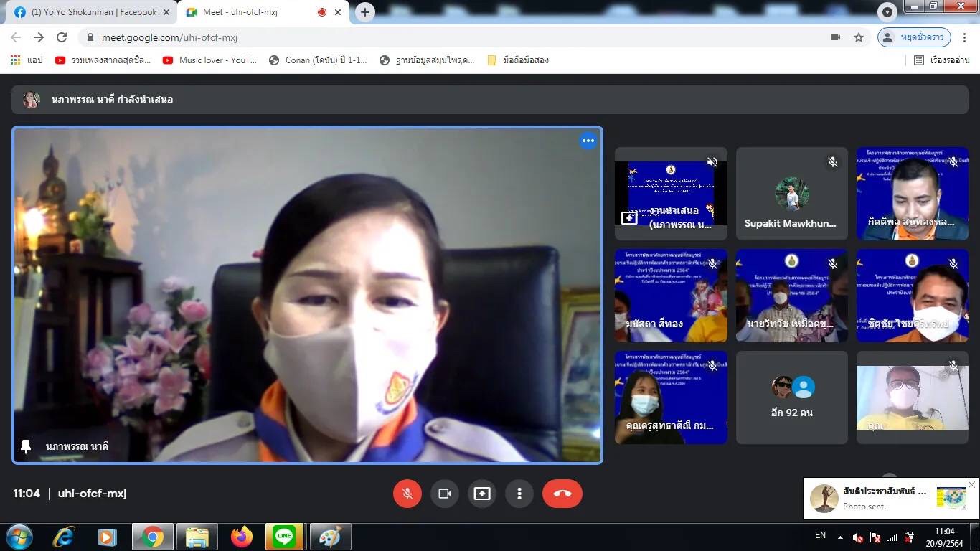Click the Present now screen-share icon

[x=481, y=494]
